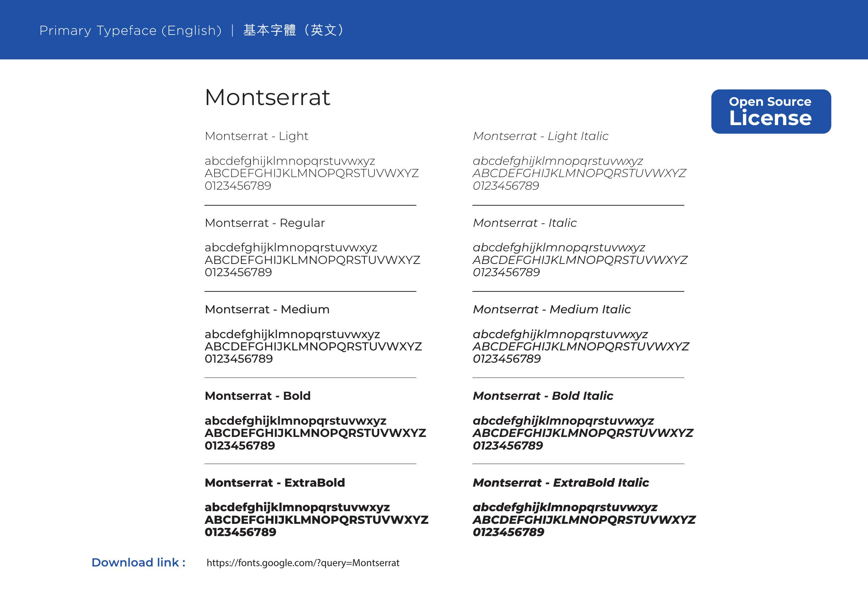Open the fonts.google.com Montserrat download URL

pos(303,563)
